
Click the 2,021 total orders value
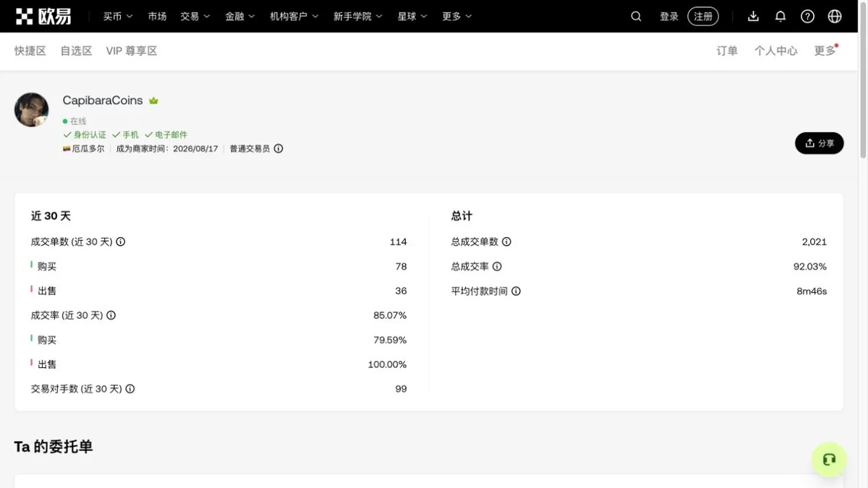tap(814, 241)
